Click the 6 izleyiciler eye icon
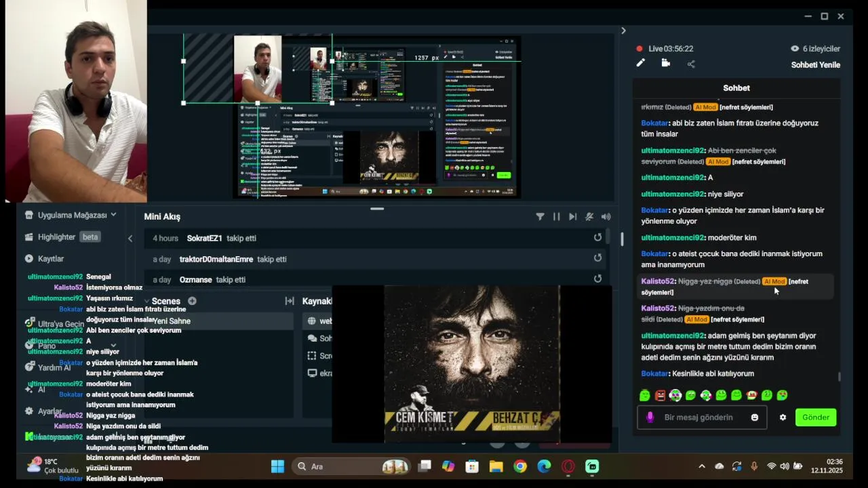The image size is (868, 488). [795, 49]
